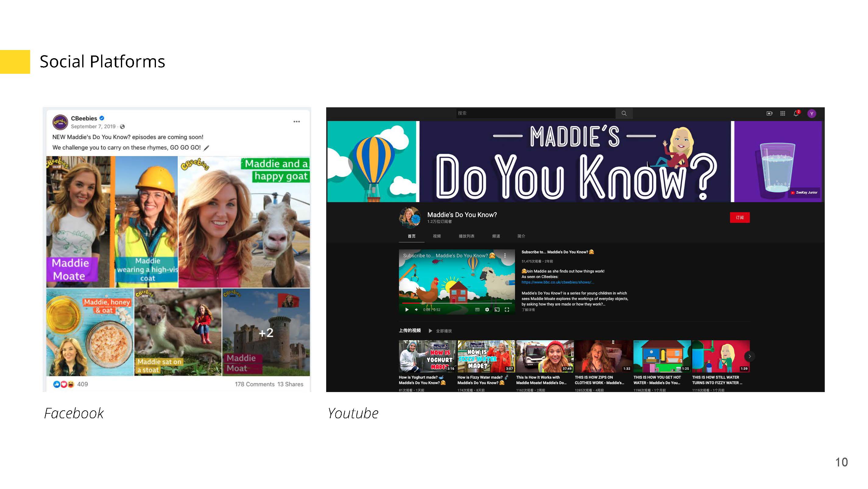Open the 178 Comments link

[x=255, y=384]
